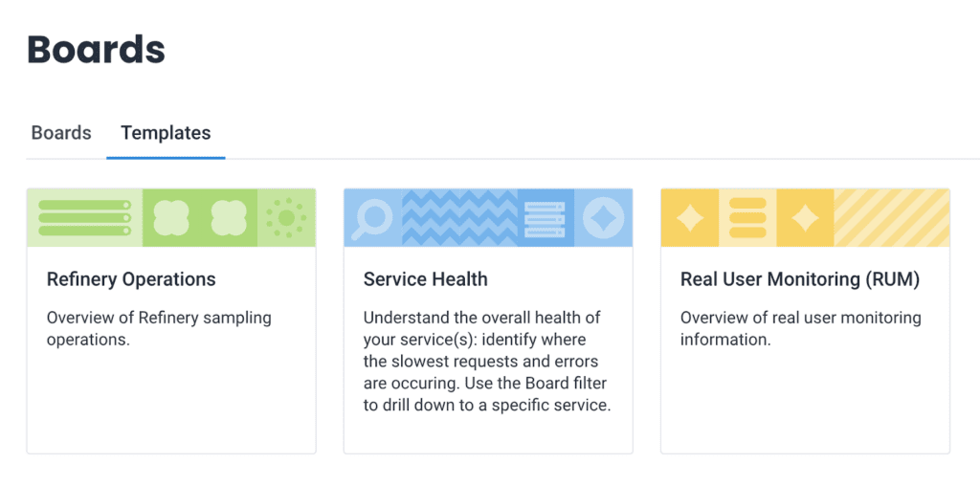Click the second clover icon on Refinery Operations
Viewport: 980px width, 486px height.
click(x=229, y=218)
